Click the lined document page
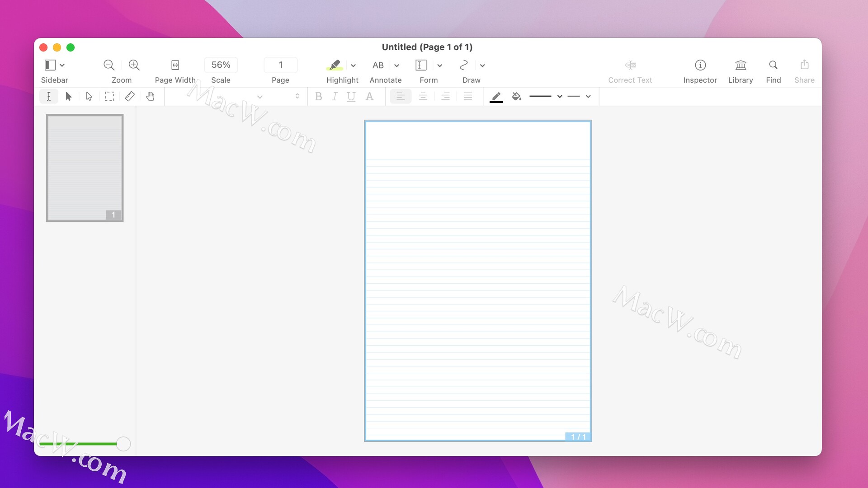The height and width of the screenshot is (488, 868). click(478, 281)
